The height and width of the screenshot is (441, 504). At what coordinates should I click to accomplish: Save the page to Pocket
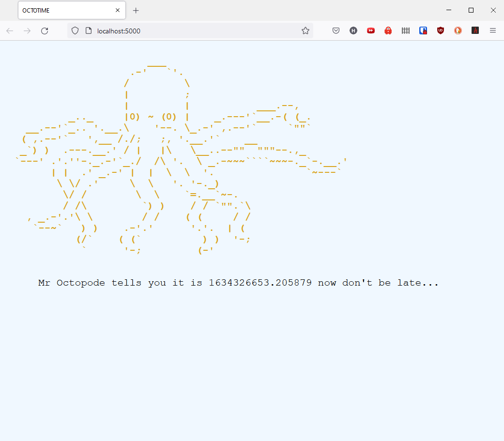click(336, 31)
